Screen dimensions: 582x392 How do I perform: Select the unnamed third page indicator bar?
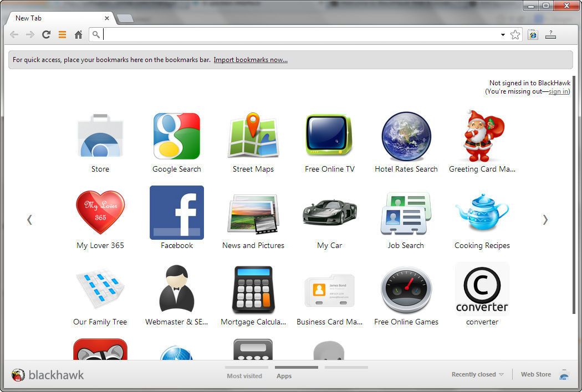coord(346,367)
